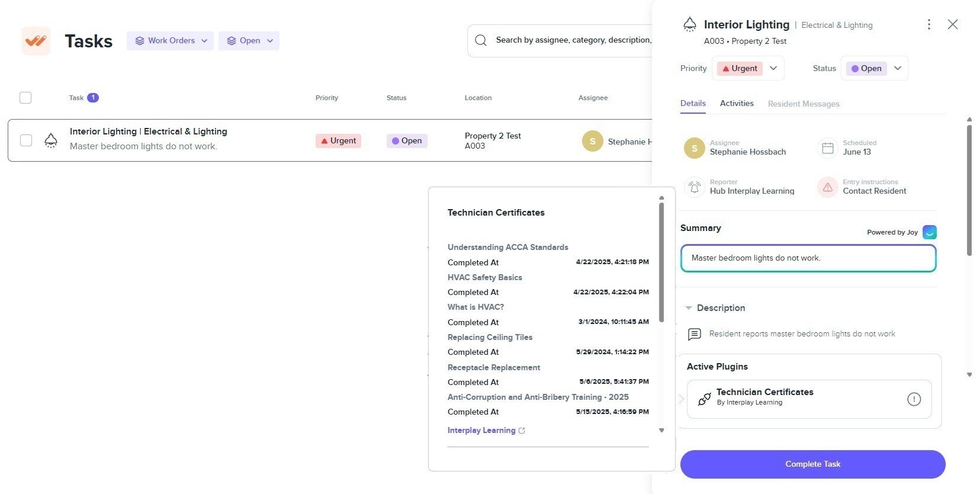Click the Reporter bell icon
This screenshot has width=980, height=494.
[x=694, y=187]
